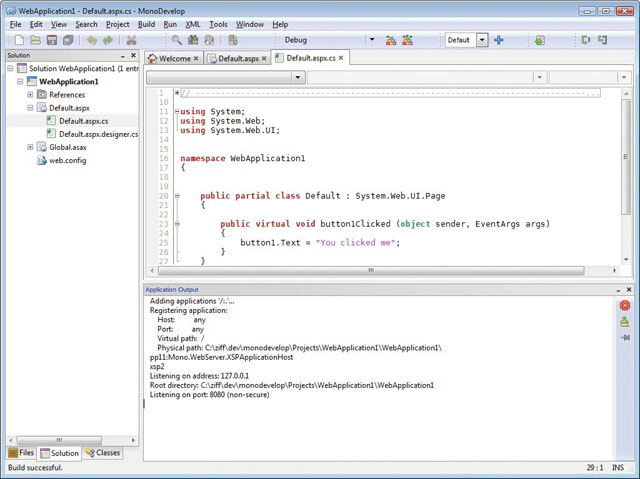Close the Solution pad
640x479 pixels.
point(133,55)
